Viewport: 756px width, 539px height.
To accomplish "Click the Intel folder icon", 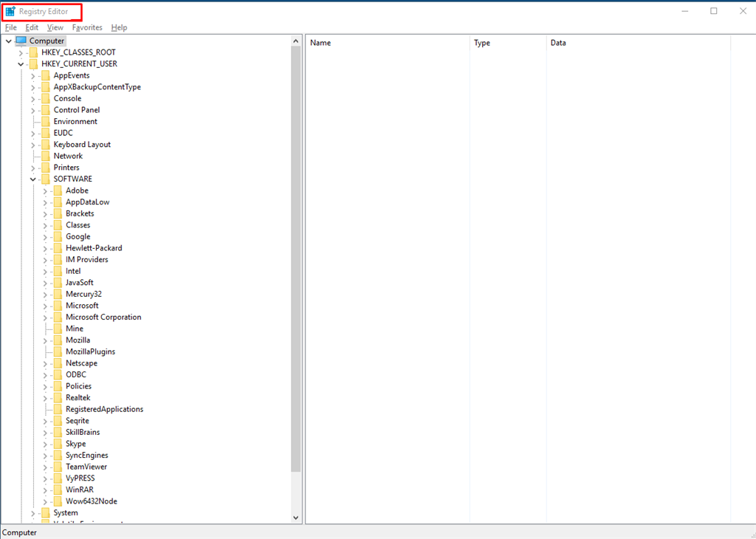I will click(58, 271).
